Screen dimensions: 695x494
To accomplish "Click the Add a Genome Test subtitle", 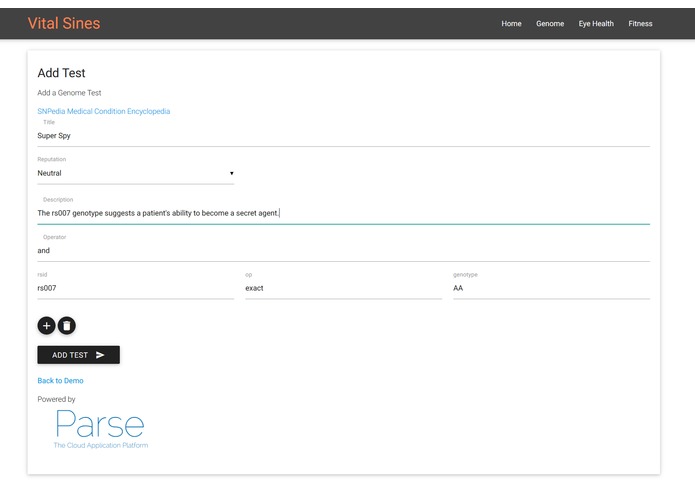I will point(69,93).
